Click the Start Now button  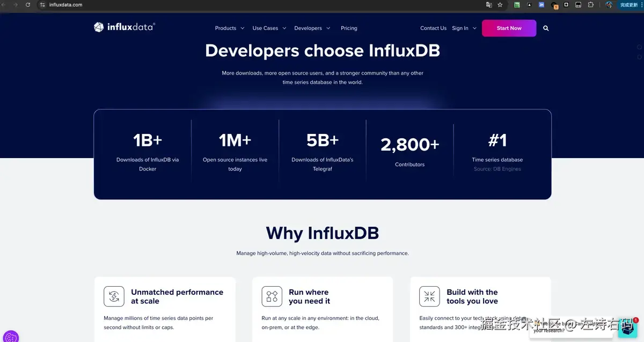point(509,28)
